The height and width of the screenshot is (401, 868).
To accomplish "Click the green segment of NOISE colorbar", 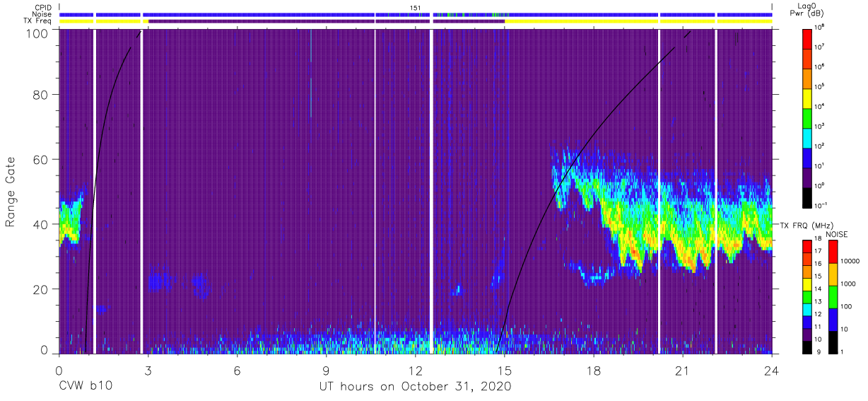I will tap(832, 296).
